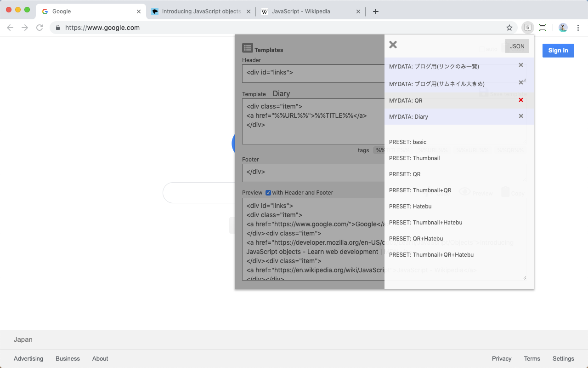The width and height of the screenshot is (588, 368).
Task: Click the Sign in button
Action: point(558,51)
